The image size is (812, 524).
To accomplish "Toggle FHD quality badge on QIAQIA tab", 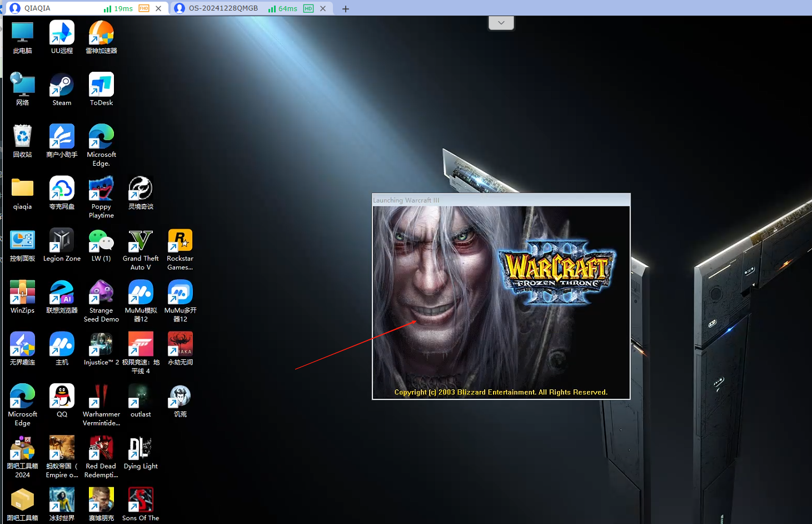I will pyautogui.click(x=144, y=8).
